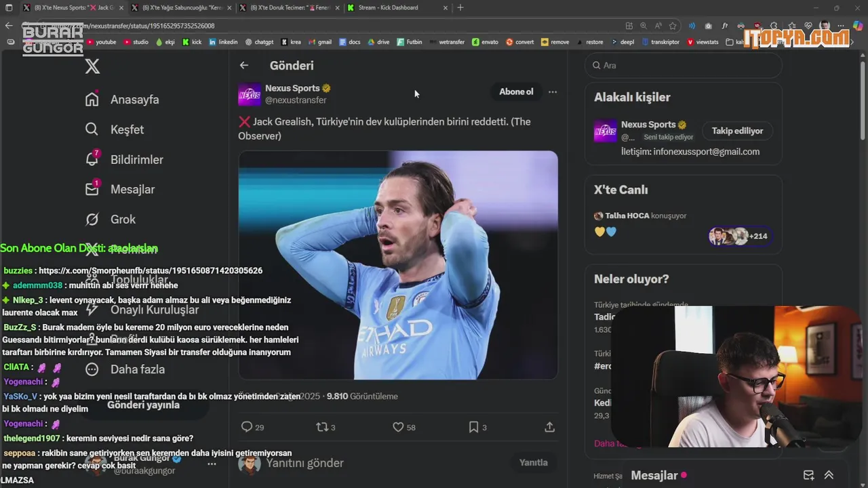This screenshot has height=488, width=868.
Task: Open studio bookmark
Action: 136,42
